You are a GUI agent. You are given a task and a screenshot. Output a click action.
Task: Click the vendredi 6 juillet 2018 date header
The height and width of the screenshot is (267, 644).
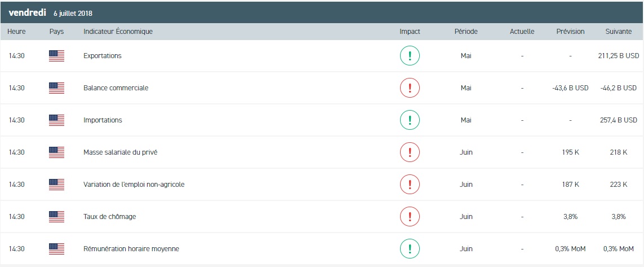pos(51,13)
